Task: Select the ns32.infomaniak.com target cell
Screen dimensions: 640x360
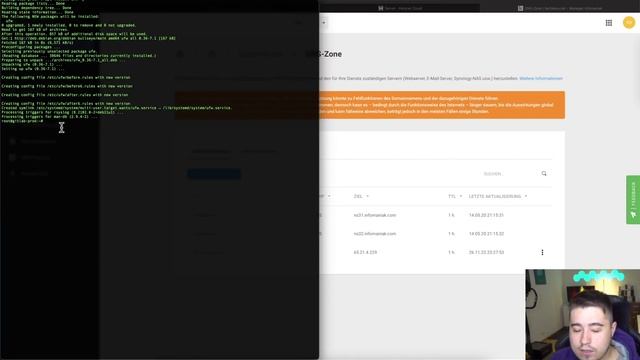Action: (375, 234)
